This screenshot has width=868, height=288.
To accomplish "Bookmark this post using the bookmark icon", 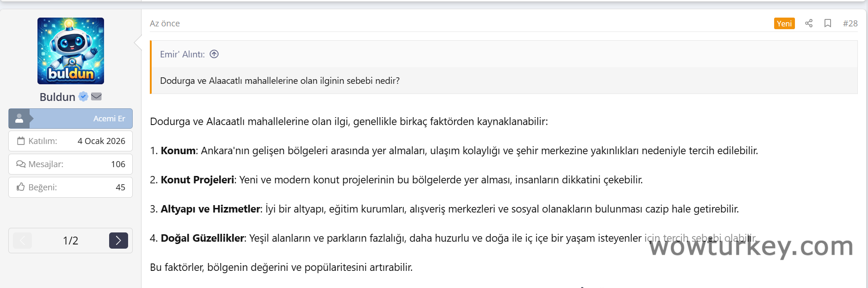I will pyautogui.click(x=828, y=23).
